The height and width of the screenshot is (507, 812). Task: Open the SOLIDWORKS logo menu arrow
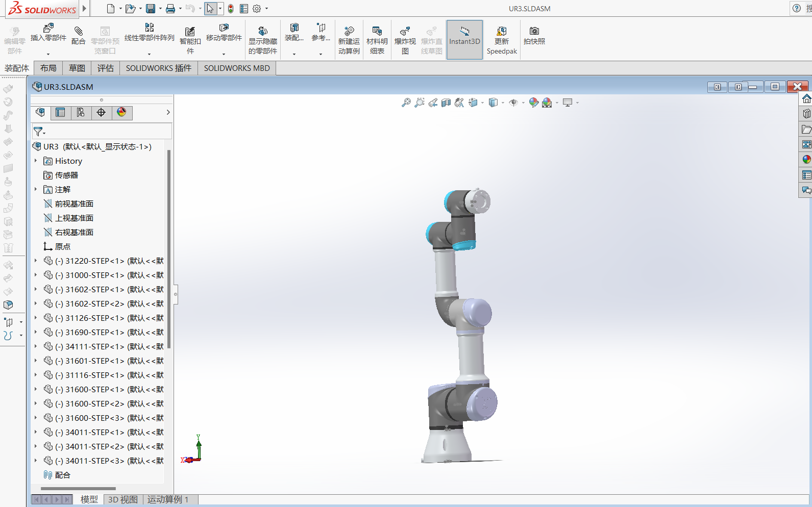pyautogui.click(x=84, y=9)
